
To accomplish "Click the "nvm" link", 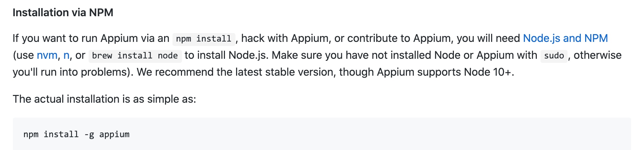I will tap(47, 55).
